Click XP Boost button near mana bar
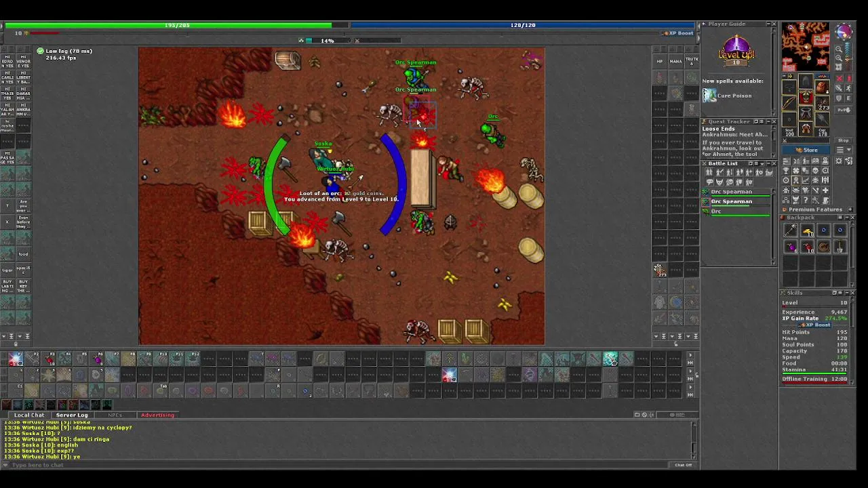The height and width of the screenshot is (488, 868). coord(677,33)
